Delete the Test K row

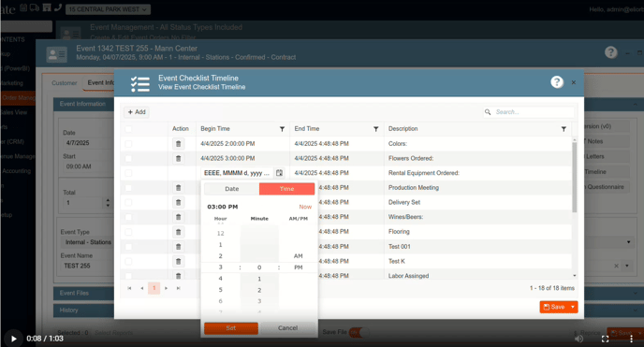178,261
